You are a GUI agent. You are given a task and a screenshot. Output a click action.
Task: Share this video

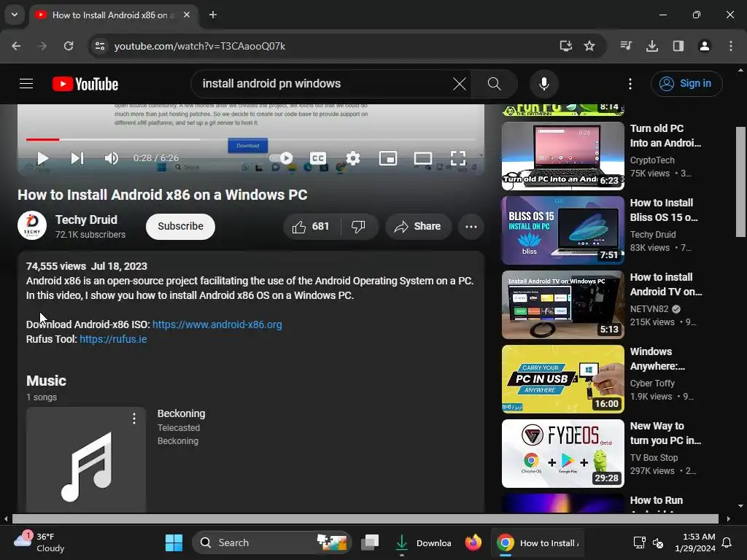pyautogui.click(x=417, y=226)
